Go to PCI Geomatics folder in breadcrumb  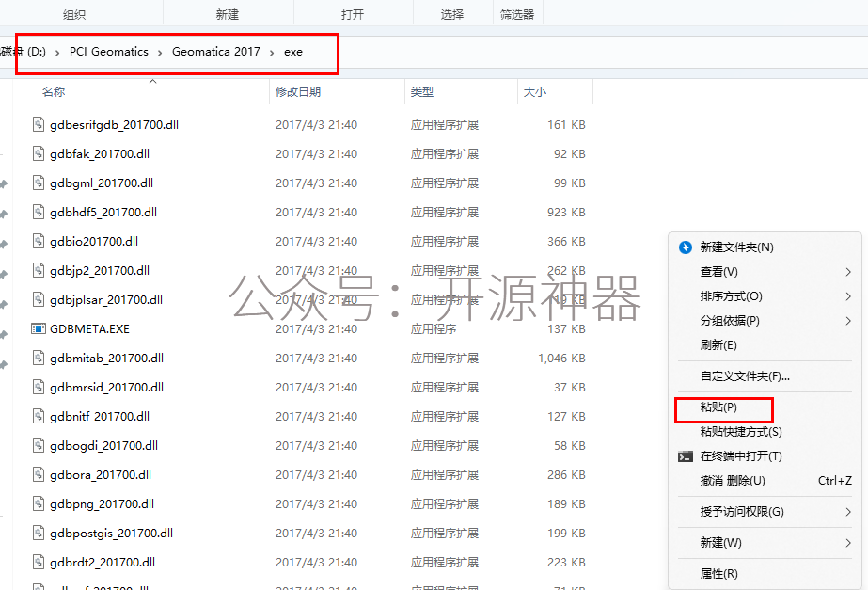point(109,52)
